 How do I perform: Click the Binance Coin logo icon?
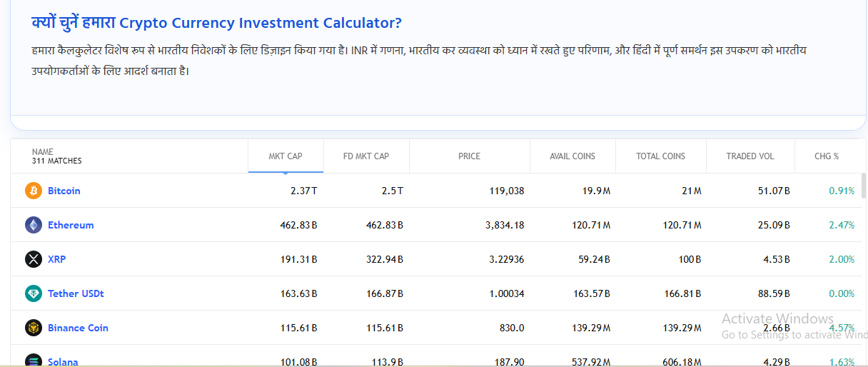[34, 328]
